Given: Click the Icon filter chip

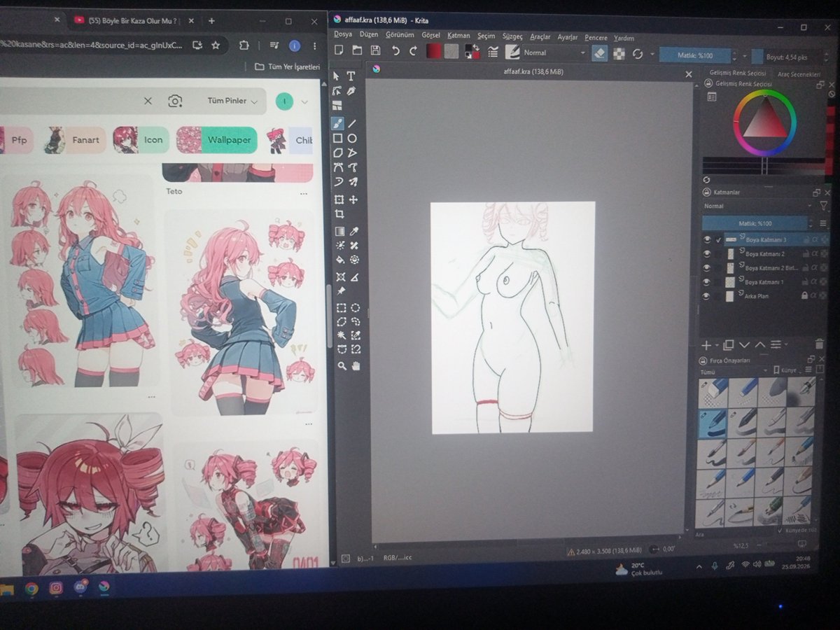Looking at the screenshot, I should coord(141,140).
